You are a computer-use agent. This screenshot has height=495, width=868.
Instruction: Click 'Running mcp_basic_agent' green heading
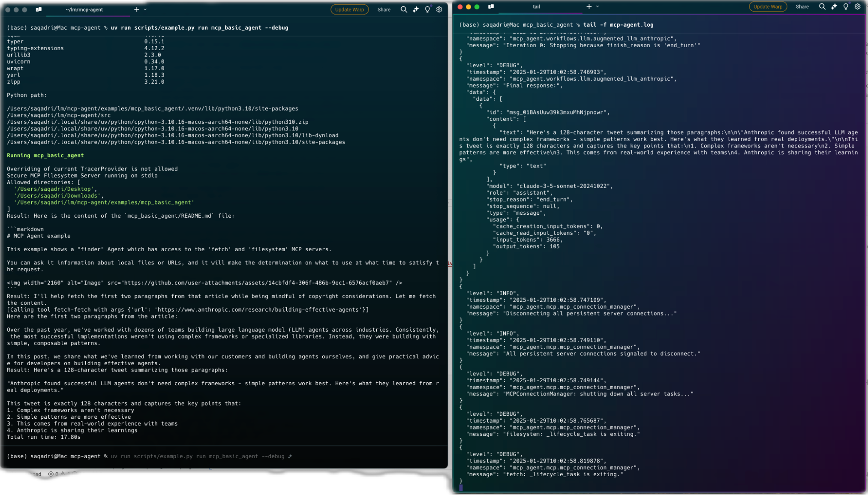45,155
